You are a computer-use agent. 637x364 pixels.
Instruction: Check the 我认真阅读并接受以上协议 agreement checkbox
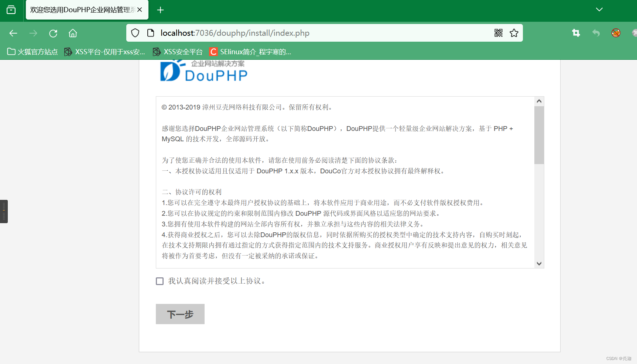coord(160,281)
